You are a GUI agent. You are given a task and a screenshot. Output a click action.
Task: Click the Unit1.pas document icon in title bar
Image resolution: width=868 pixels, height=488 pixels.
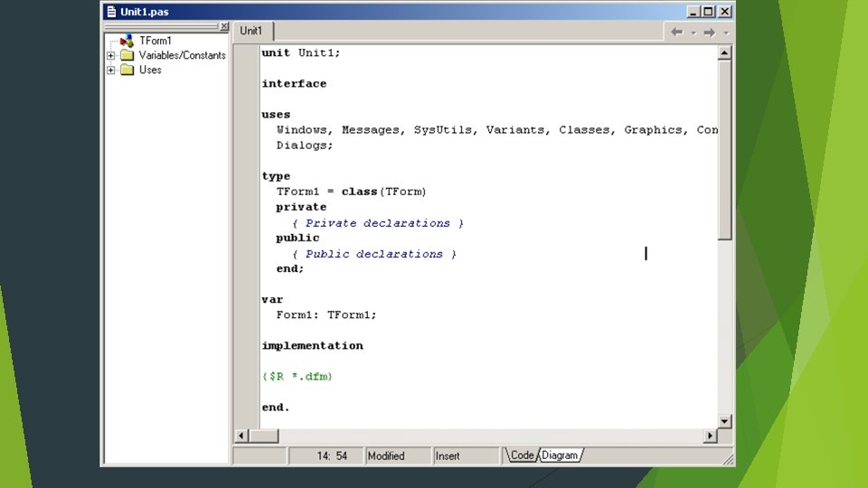pyautogui.click(x=111, y=12)
